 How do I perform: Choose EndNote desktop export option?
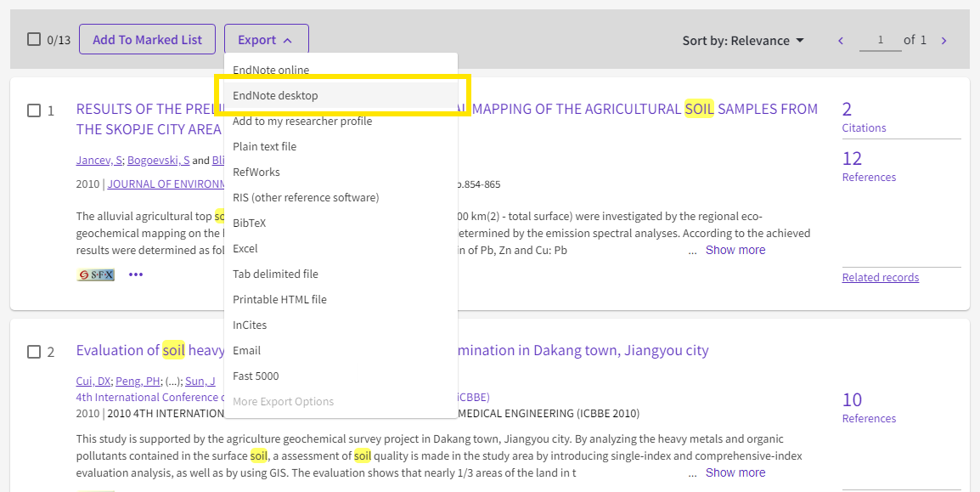pos(273,95)
